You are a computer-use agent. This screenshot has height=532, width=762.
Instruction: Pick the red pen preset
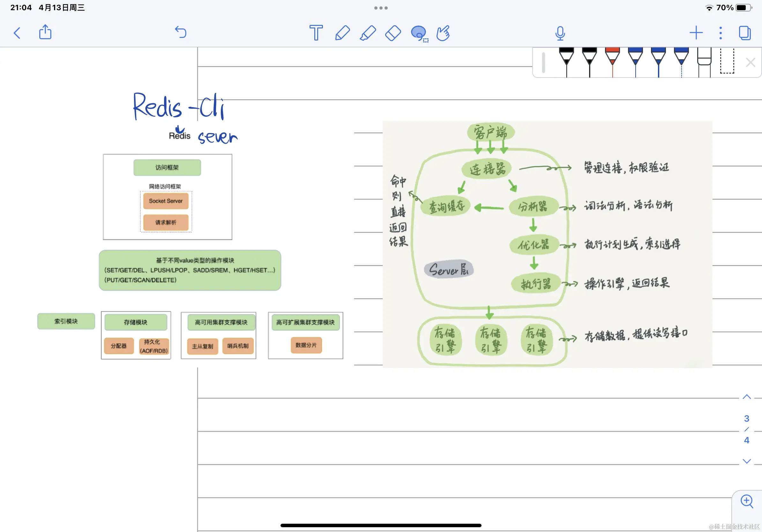click(612, 62)
